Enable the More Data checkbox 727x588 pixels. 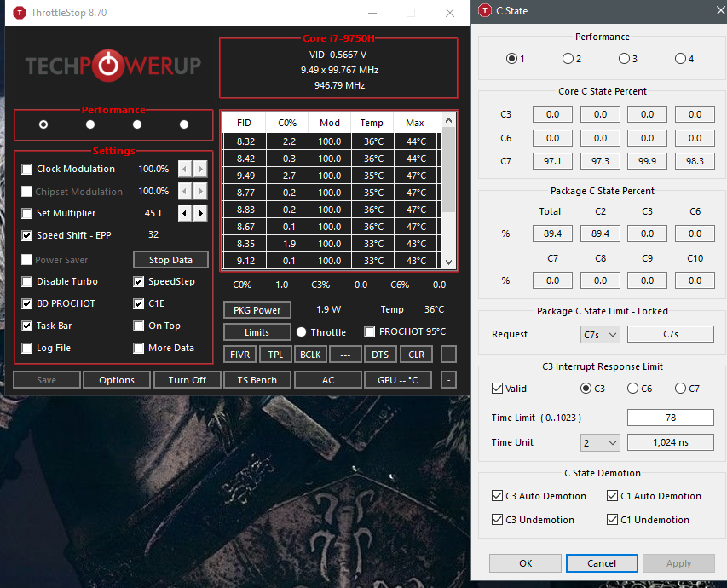pyautogui.click(x=138, y=348)
